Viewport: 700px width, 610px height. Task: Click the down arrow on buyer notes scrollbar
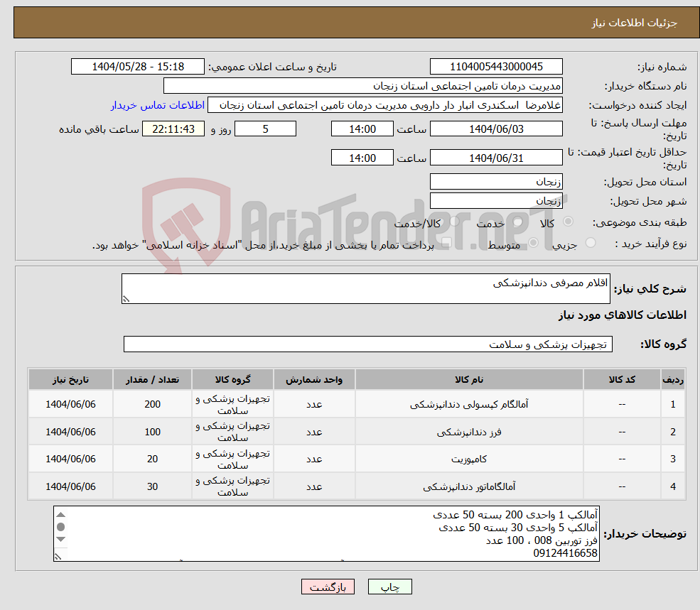point(60,539)
